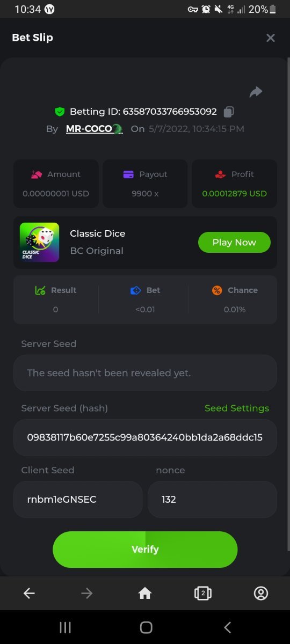Click the Play Now button
Viewport: 290px width, 644px height.
[234, 242]
